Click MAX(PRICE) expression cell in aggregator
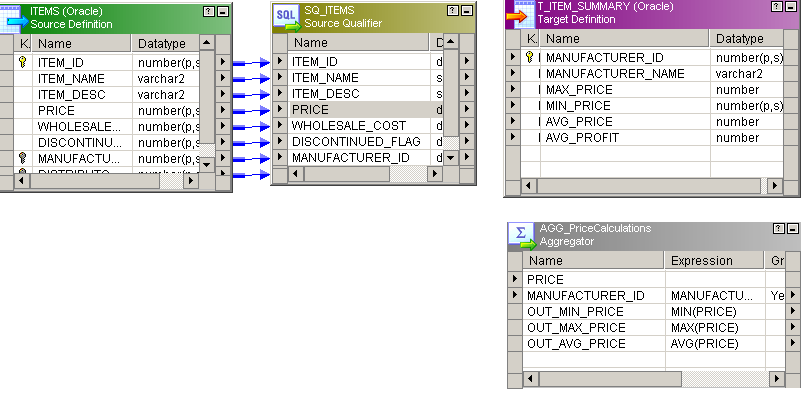 pos(715,327)
